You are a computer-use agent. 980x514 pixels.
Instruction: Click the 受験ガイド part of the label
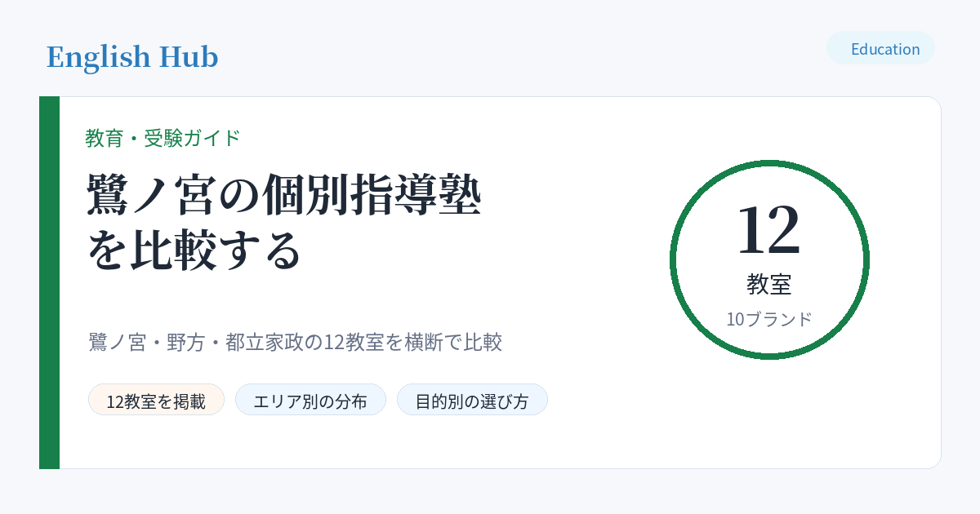coord(192,138)
